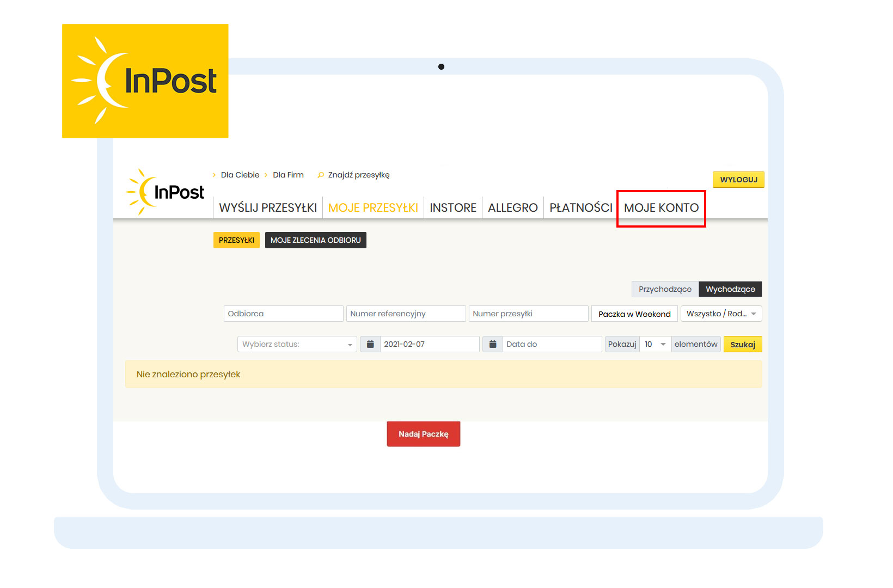Click the Szukaj search button
The height and width of the screenshot is (588, 893).
pyautogui.click(x=743, y=344)
